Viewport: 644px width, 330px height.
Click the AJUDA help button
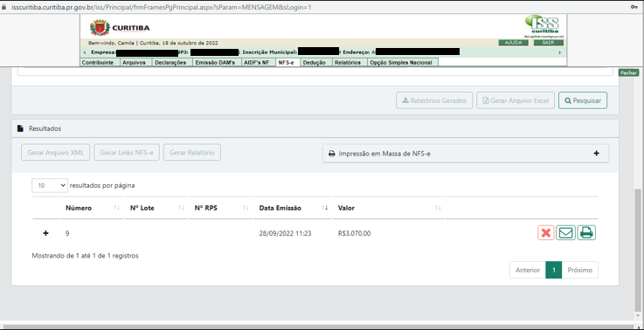(514, 43)
